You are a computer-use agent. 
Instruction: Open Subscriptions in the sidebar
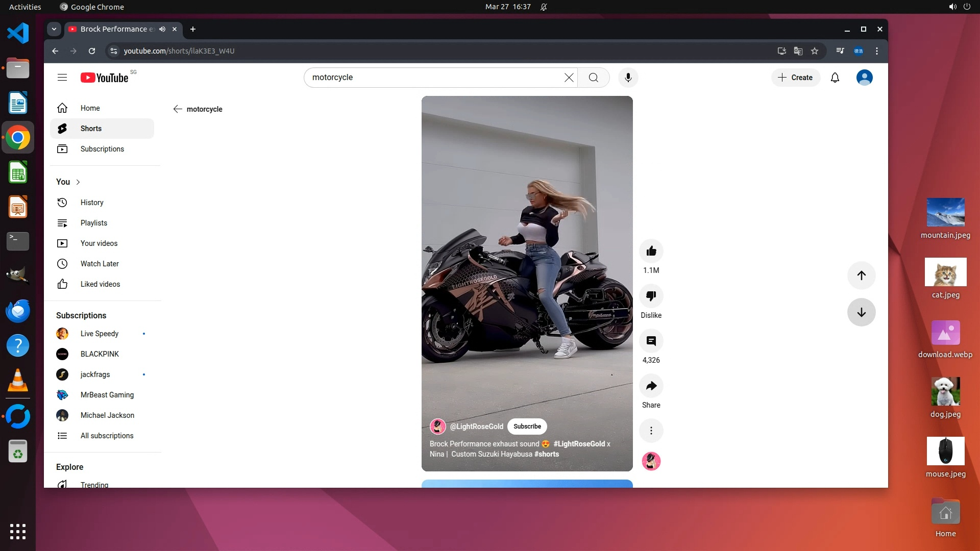(102, 149)
